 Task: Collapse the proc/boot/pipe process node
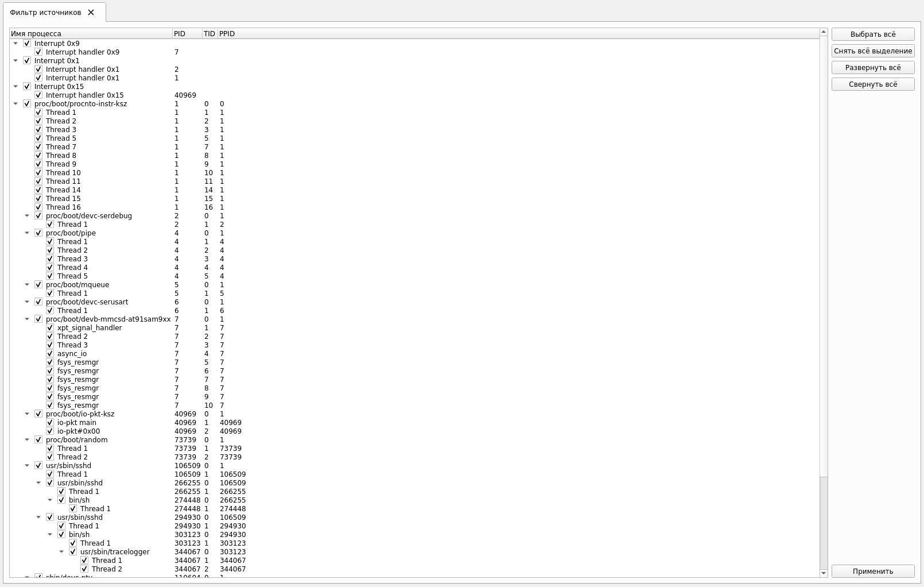(x=27, y=233)
